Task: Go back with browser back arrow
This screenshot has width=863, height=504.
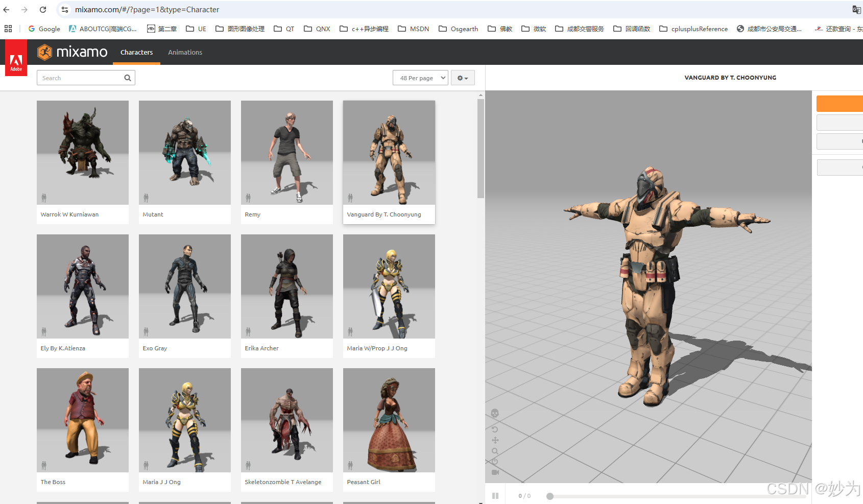Action: [x=7, y=10]
